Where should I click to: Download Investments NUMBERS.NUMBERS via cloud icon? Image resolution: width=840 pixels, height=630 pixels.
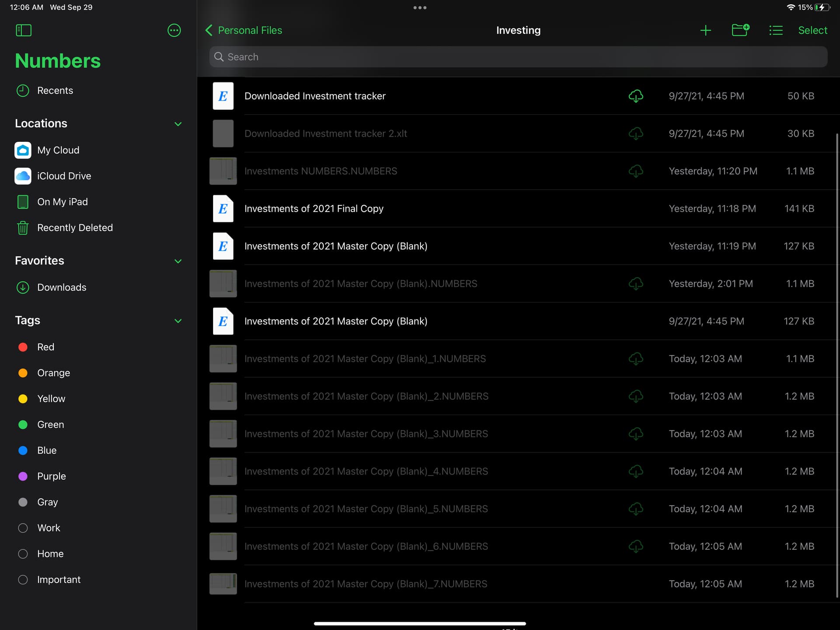pyautogui.click(x=636, y=171)
